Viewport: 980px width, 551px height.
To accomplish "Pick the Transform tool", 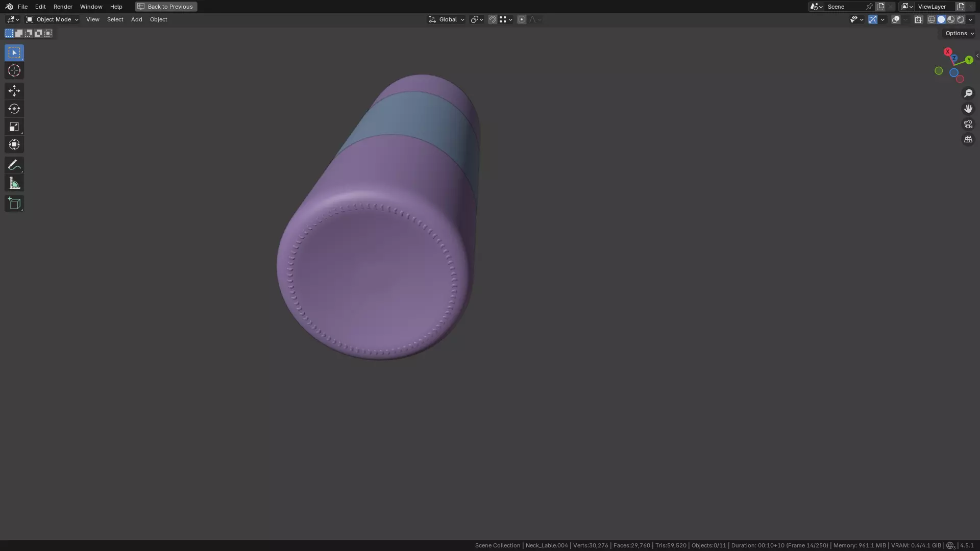I will click(x=14, y=144).
